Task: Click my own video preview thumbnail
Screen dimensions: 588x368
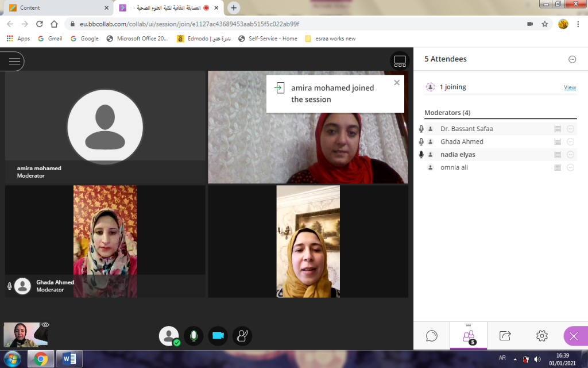Action: tap(25, 335)
